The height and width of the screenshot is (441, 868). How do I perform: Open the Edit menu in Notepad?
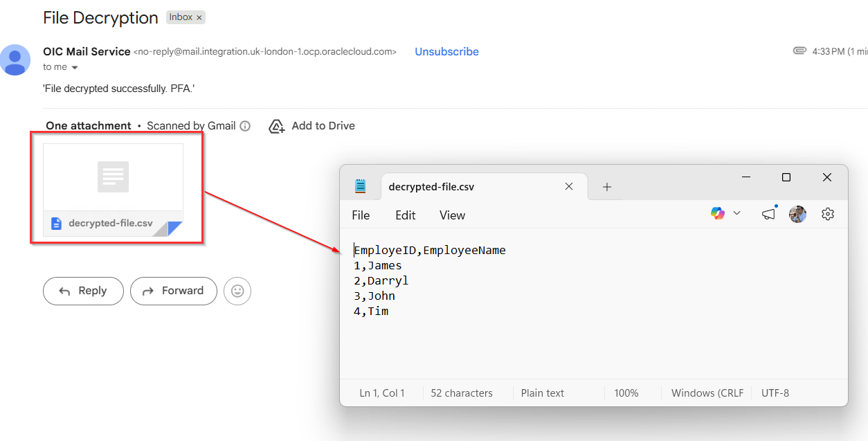[405, 215]
